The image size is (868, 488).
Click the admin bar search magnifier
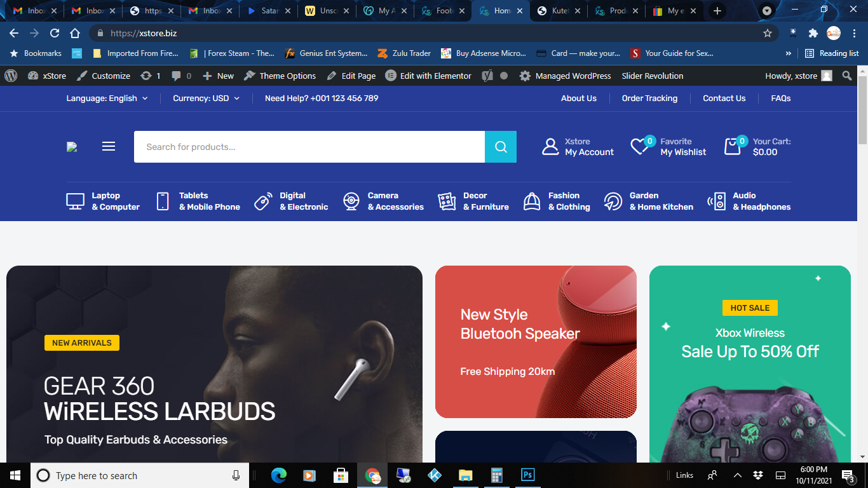(847, 76)
